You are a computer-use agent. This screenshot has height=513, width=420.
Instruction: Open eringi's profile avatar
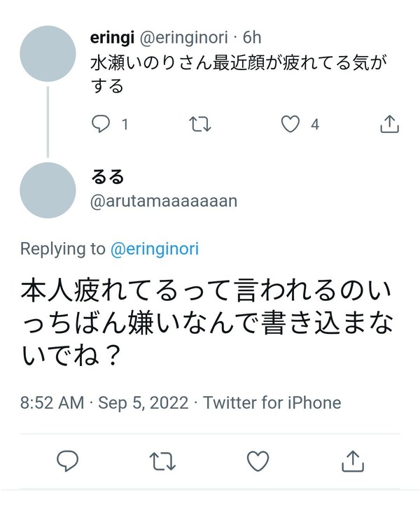(48, 54)
